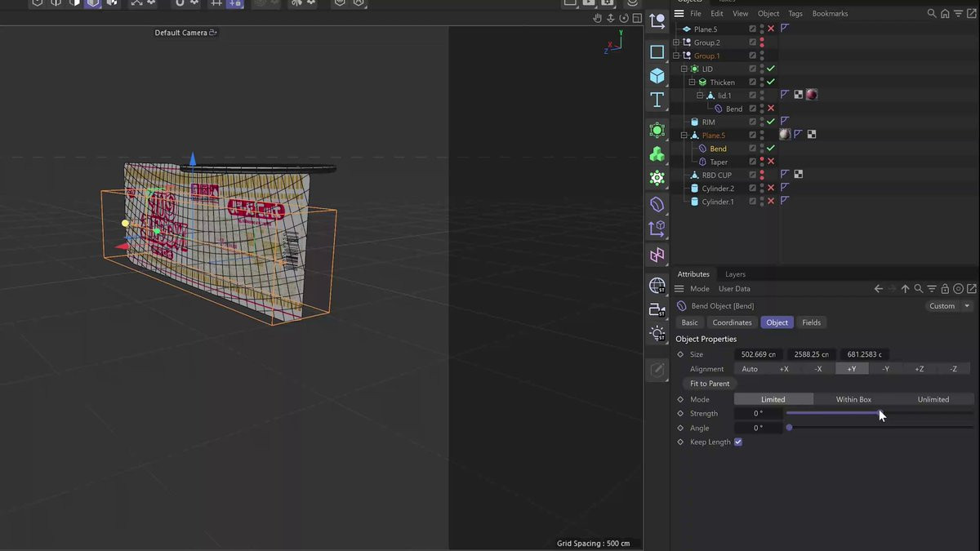Viewport: 980px width, 551px height.
Task: Enable the Taper deformer red X
Action: (x=770, y=162)
